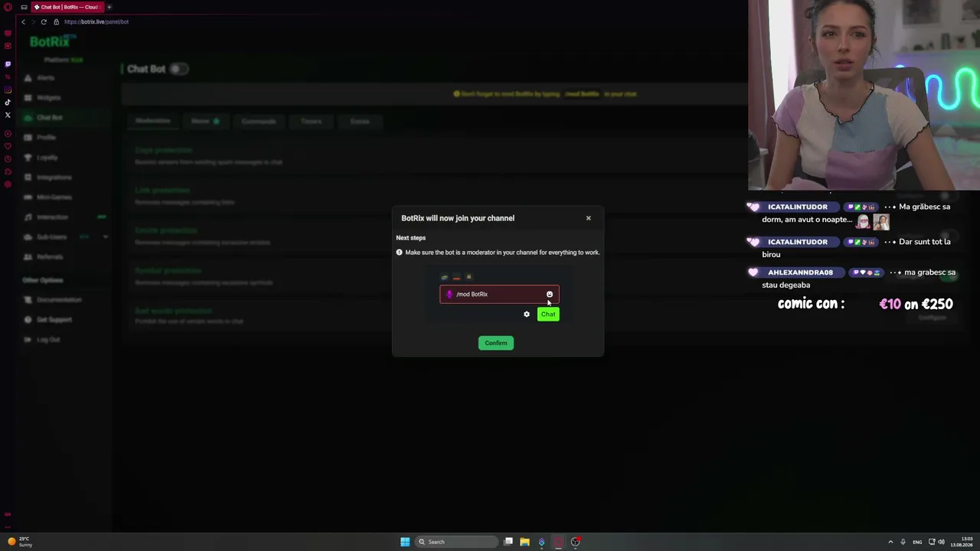Click the site security lock icon

point(56,21)
